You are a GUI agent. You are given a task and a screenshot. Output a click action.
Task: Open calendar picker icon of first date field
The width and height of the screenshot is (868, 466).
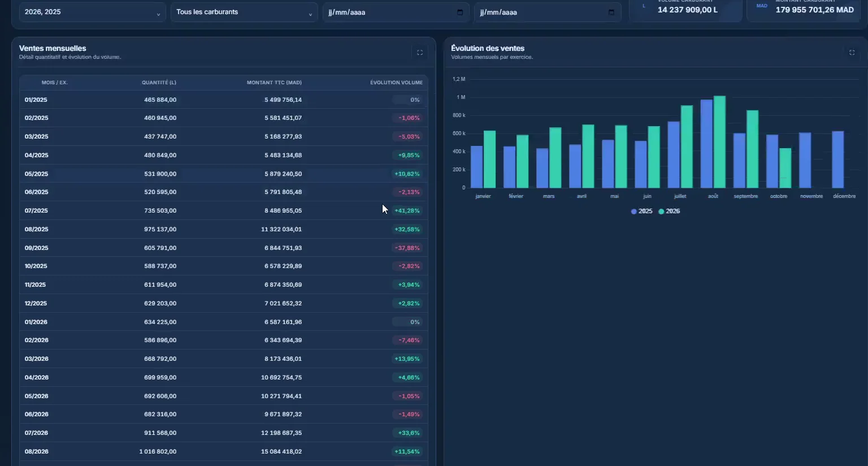coord(460,12)
